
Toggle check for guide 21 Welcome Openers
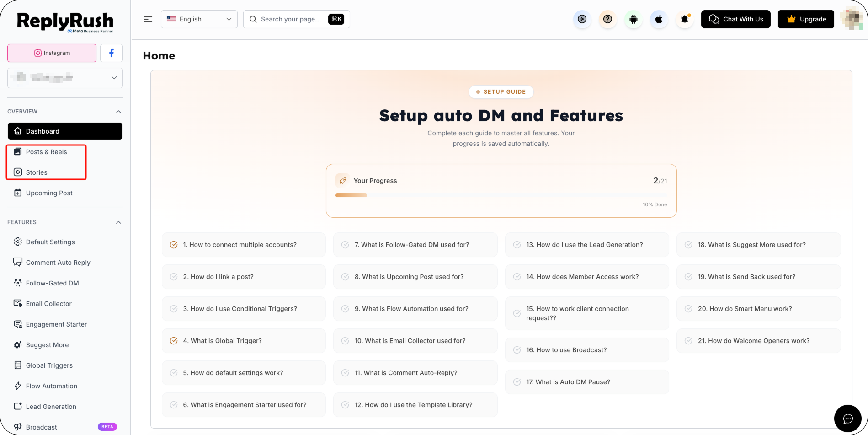pyautogui.click(x=688, y=341)
